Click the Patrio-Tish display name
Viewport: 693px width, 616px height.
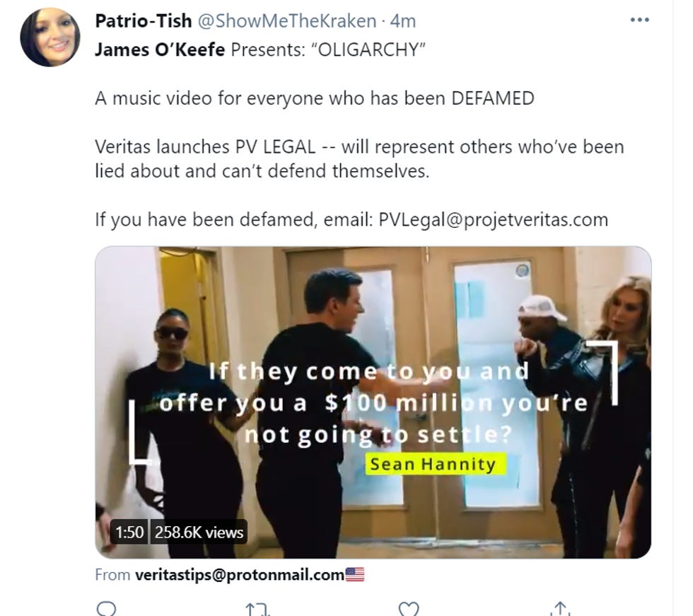pos(143,21)
